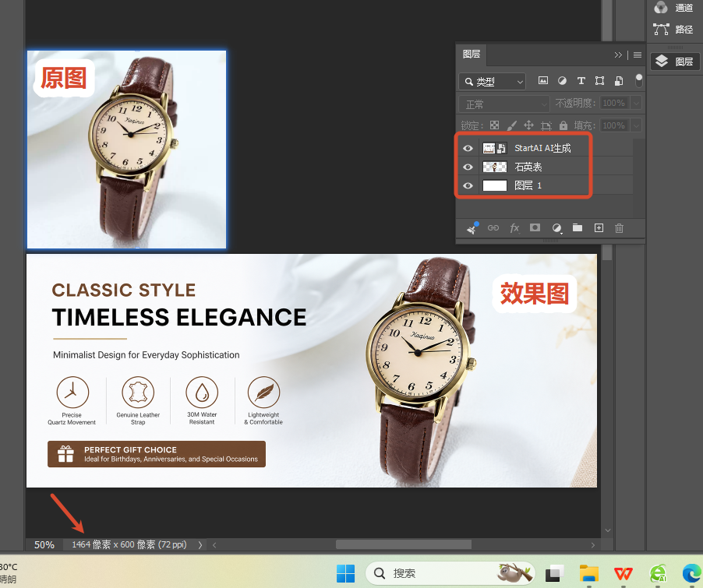
Task: Click the 石英表 layer thumbnail
Action: coord(495,167)
